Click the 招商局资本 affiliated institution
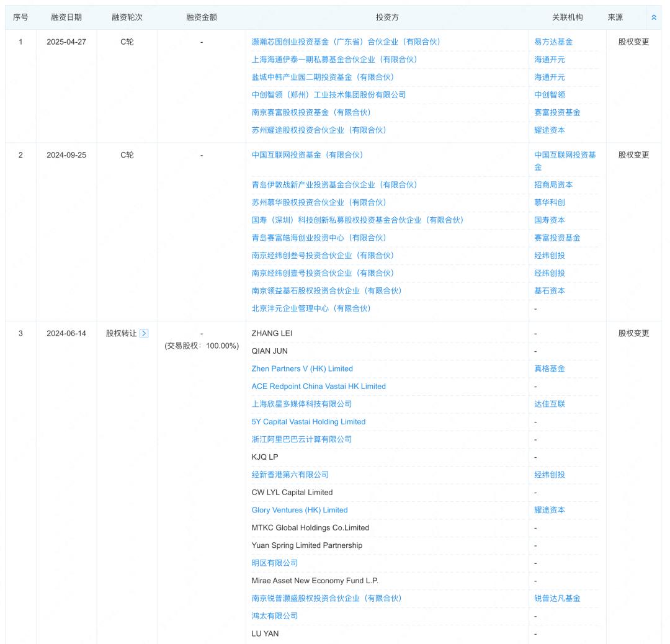 point(553,185)
